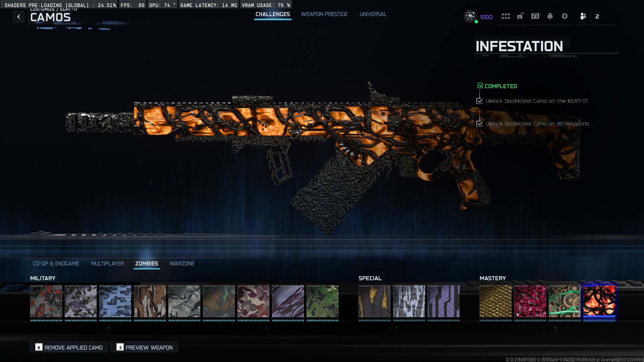Open the grid menu icon
644x362 pixels.
click(506, 16)
